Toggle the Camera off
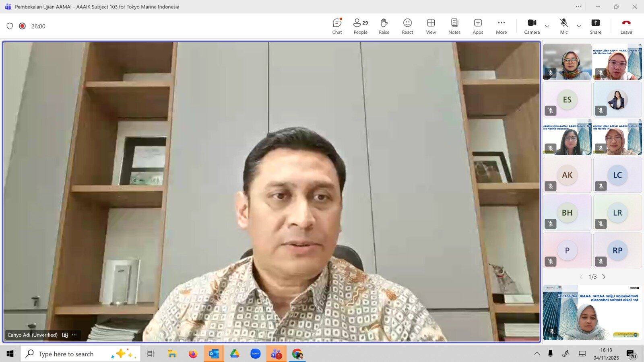644x362 pixels. (x=532, y=26)
